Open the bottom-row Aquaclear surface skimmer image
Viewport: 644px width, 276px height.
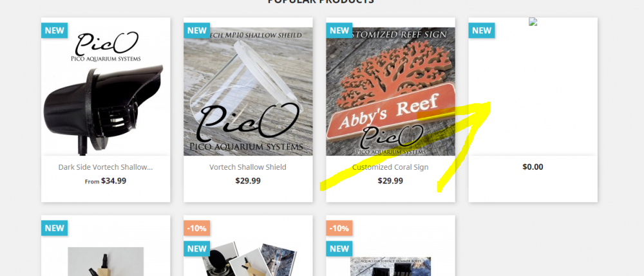[391, 266]
